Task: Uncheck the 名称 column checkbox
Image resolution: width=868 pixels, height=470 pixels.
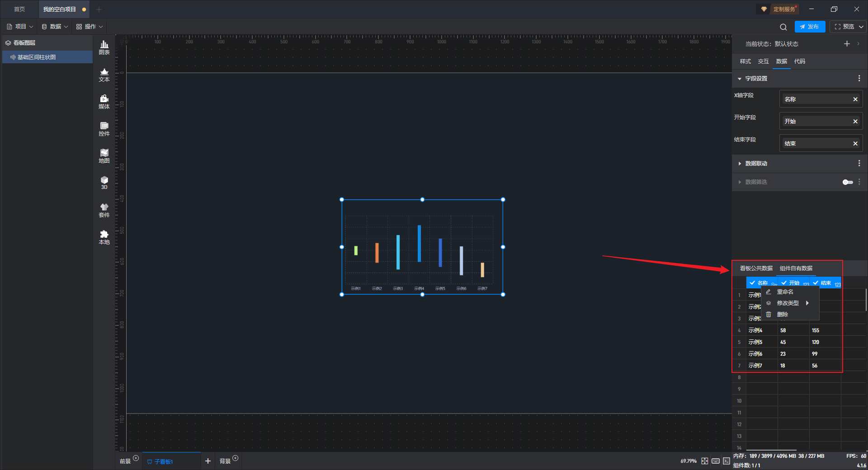Action: 752,283
